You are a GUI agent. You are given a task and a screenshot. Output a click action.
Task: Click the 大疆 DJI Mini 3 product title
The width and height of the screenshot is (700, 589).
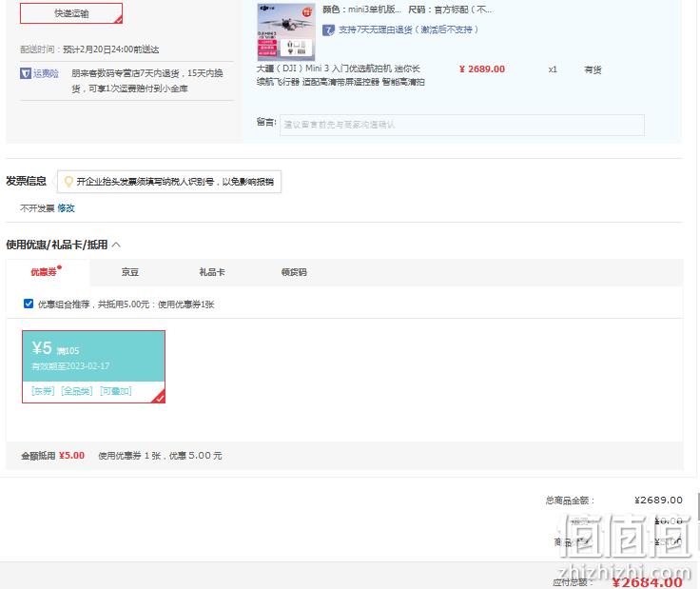click(340, 75)
